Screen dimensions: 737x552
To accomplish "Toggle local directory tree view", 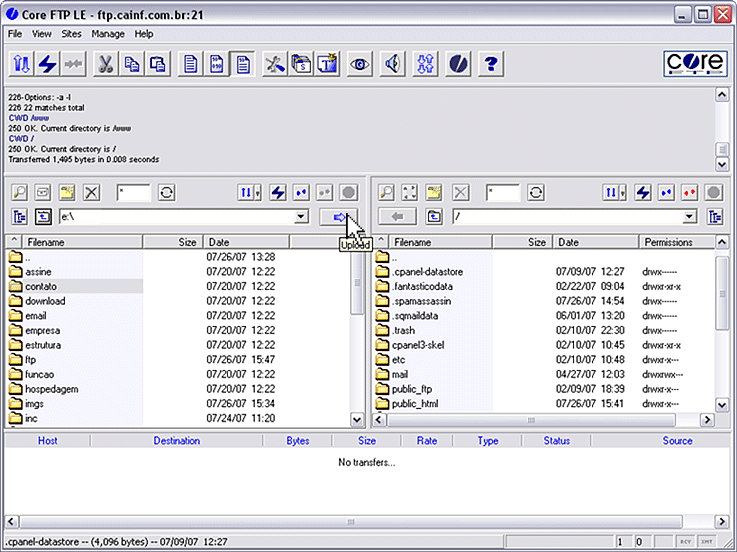I will (x=19, y=217).
